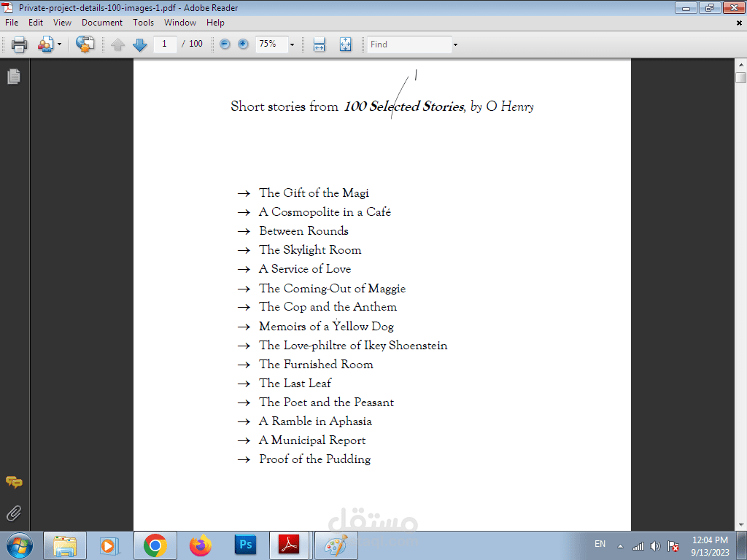The image size is (747, 560).
Task: Zoom out with the minus button
Action: [225, 44]
